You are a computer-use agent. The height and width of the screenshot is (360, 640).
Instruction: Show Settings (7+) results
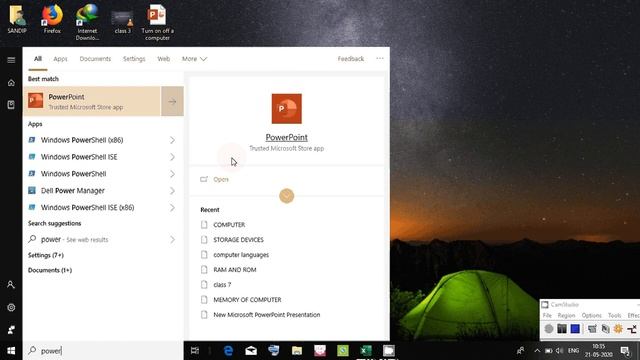click(46, 255)
